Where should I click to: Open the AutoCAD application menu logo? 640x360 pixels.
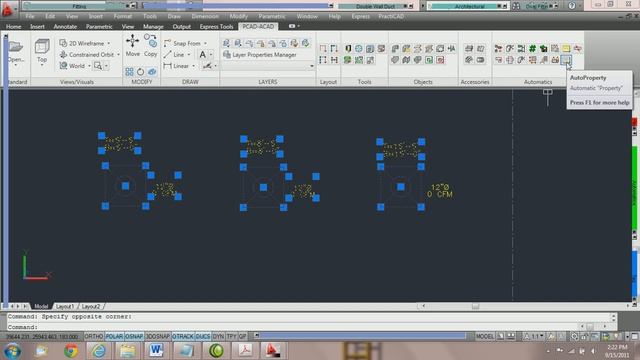point(7,9)
